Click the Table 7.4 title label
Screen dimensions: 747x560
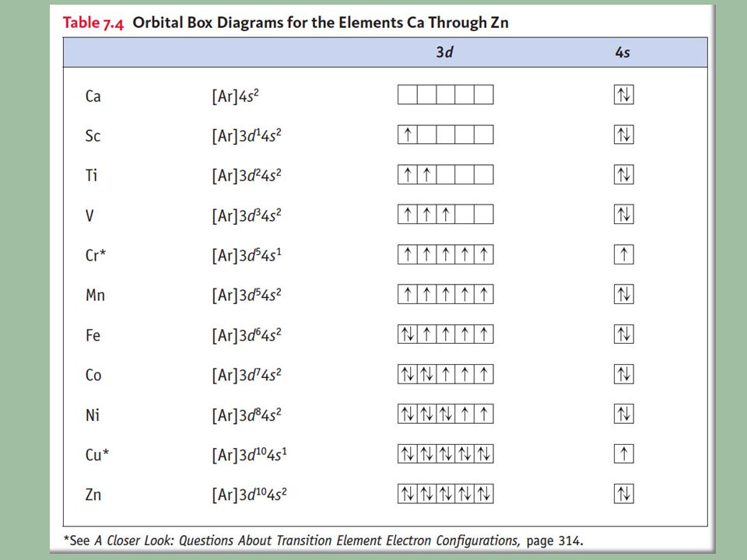[x=93, y=23]
